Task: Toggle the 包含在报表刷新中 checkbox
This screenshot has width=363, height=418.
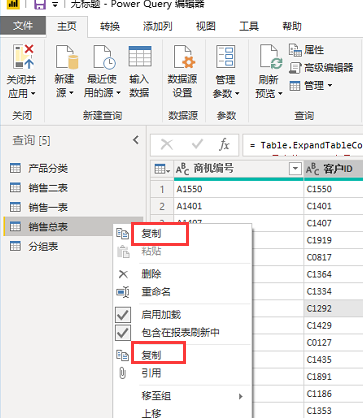Action: tap(123, 333)
